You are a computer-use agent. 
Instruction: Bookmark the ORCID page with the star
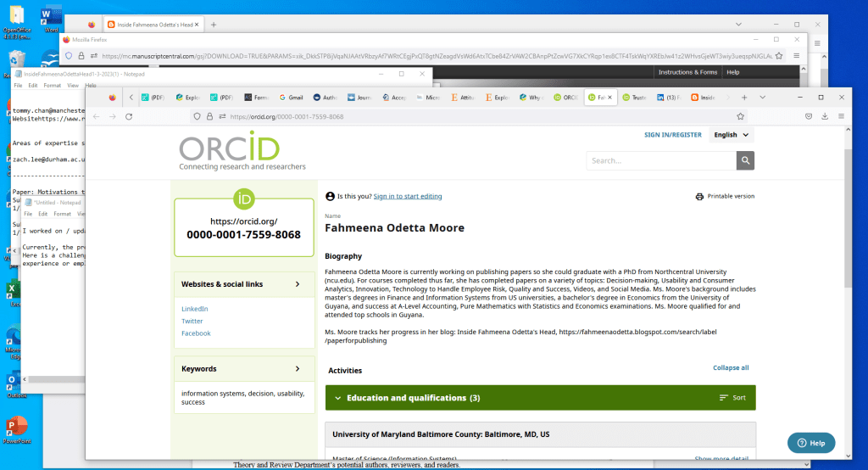pyautogui.click(x=740, y=116)
